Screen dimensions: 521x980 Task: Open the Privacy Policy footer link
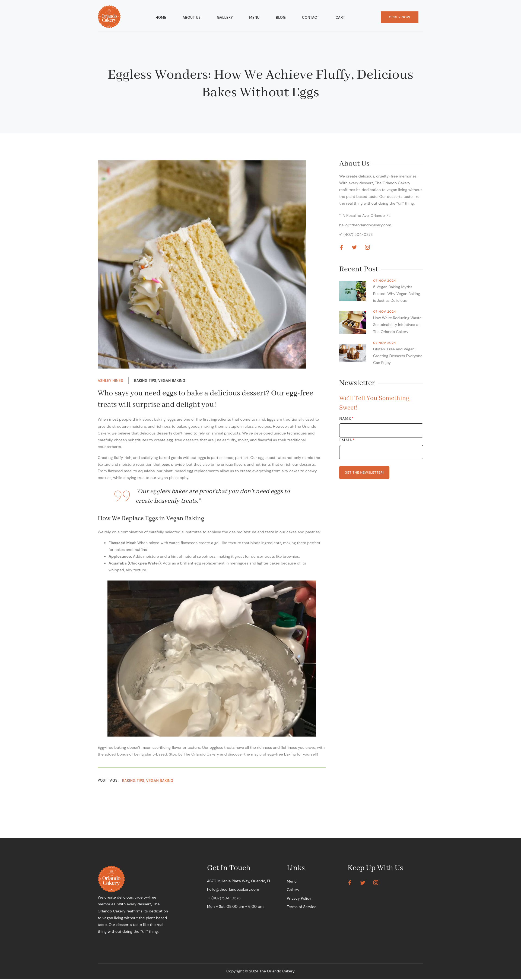299,898
